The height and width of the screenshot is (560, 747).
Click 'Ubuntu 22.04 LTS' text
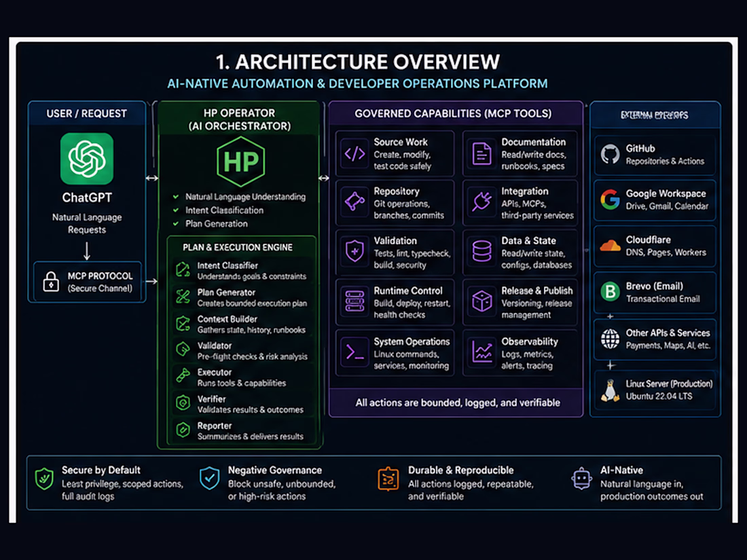pos(659,396)
